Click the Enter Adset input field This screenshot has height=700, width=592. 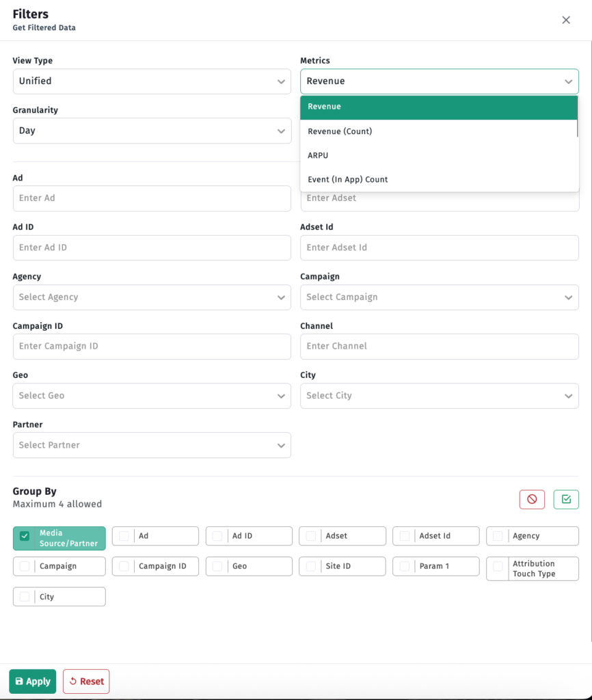tap(440, 202)
